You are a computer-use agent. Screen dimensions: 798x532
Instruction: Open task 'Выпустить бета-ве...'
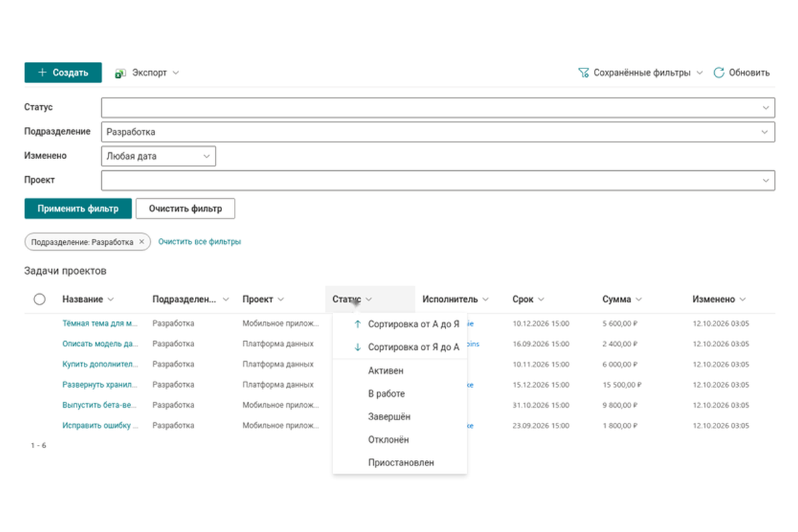(x=100, y=405)
